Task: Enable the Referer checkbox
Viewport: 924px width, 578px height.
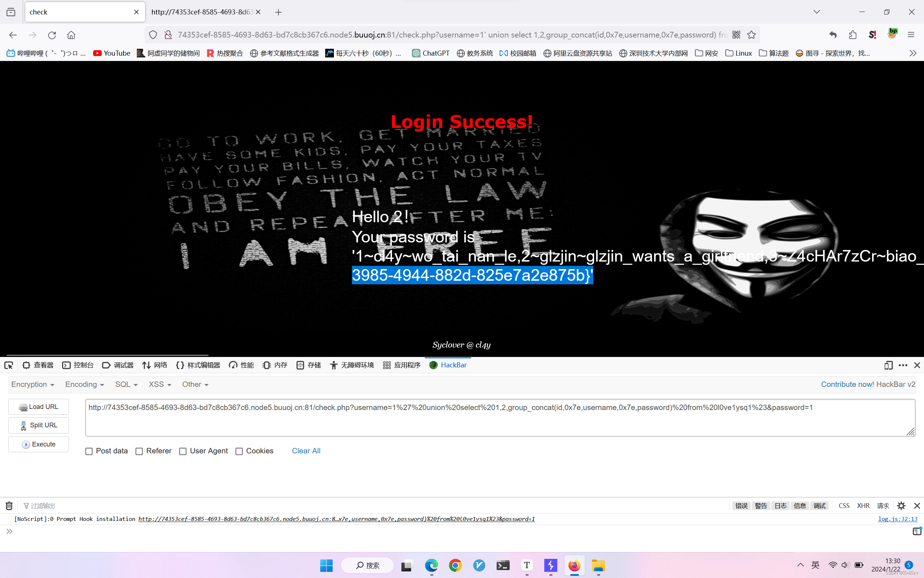Action: coord(139,452)
